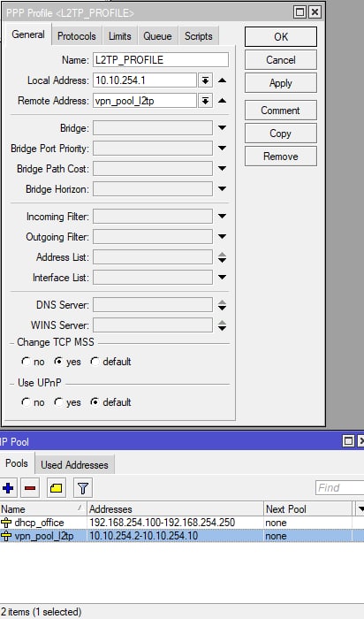Viewport: 364px width, 619px height.
Task: Click the Cancel button
Action: click(x=281, y=60)
